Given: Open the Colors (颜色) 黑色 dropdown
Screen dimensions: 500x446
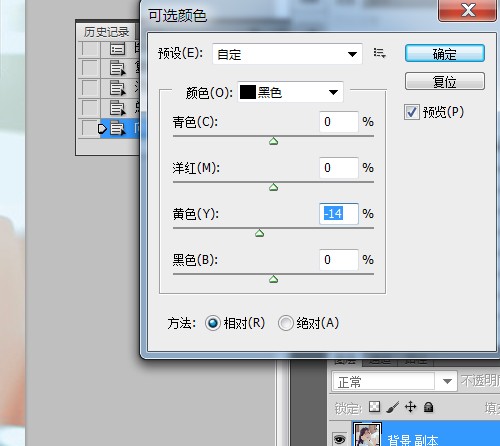Looking at the screenshot, I should point(290,92).
